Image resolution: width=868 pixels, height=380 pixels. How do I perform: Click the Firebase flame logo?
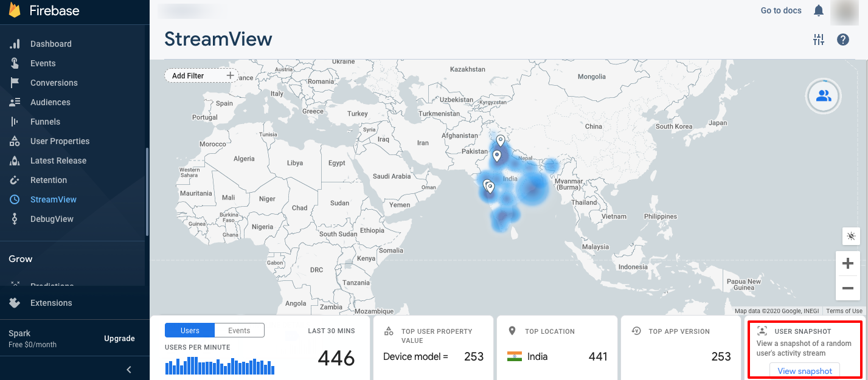click(15, 10)
